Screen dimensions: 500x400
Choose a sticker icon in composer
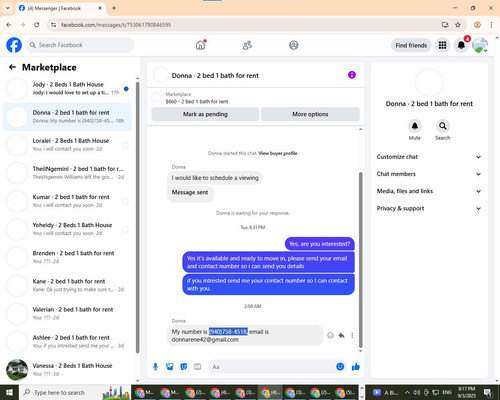[184, 367]
